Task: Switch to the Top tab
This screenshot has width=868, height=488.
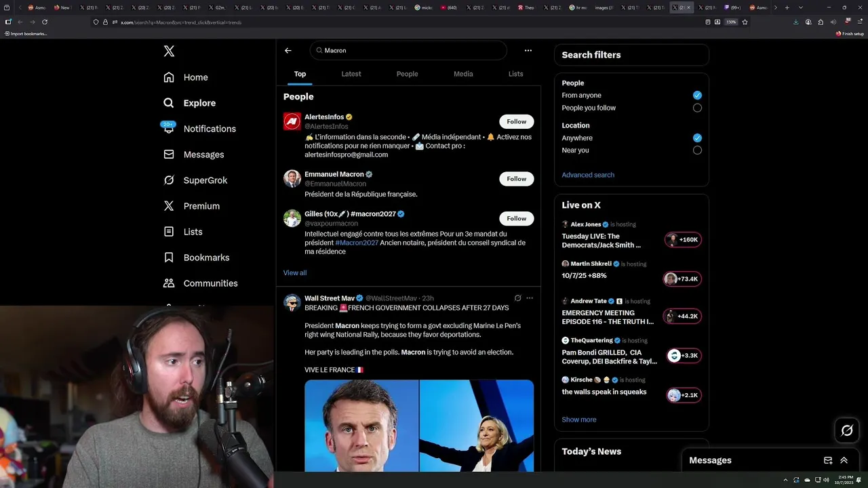Action: pos(300,74)
